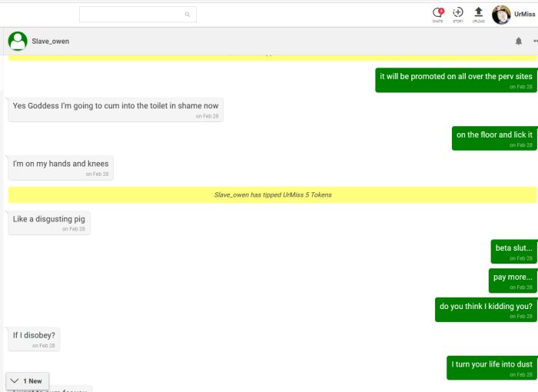Jump to new messages via "1 New" button
538x392 pixels.
pos(28,380)
